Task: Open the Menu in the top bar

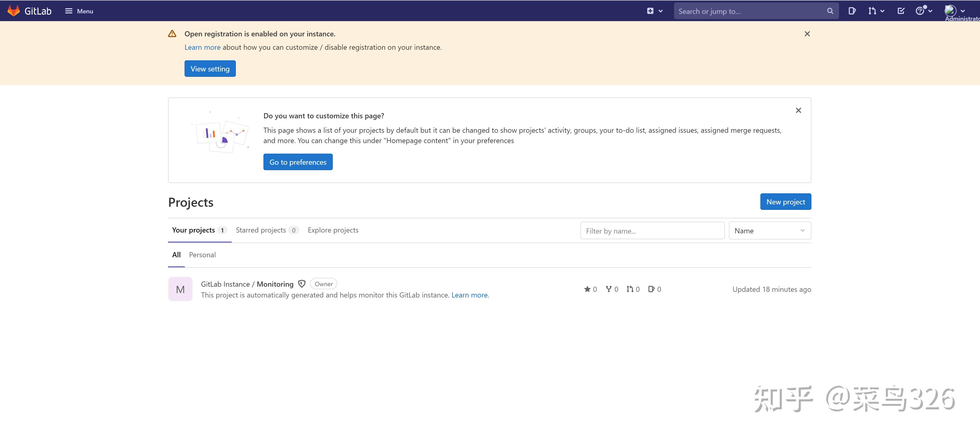Action: tap(79, 11)
